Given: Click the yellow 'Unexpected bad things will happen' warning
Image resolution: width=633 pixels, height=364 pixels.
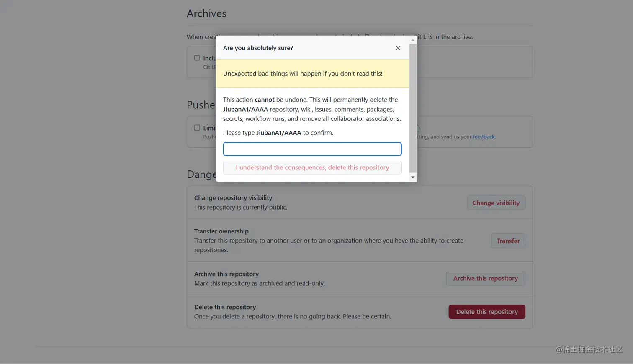Looking at the screenshot, I should click(312, 74).
